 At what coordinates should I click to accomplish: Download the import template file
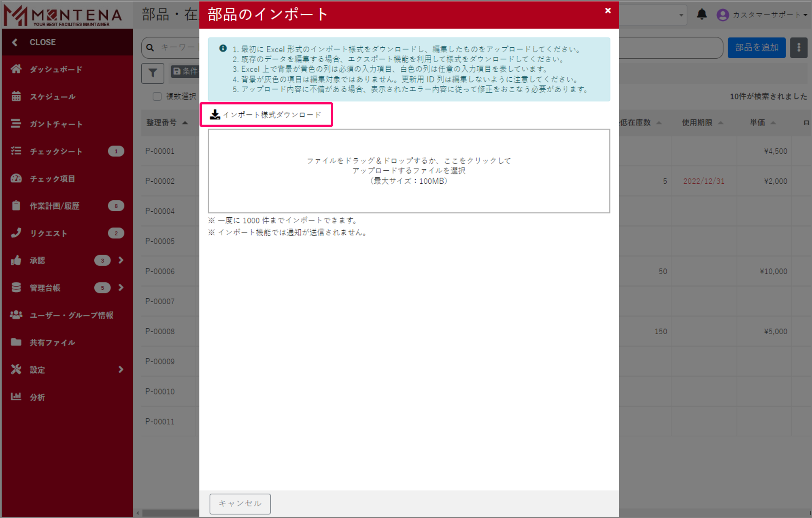pos(266,115)
